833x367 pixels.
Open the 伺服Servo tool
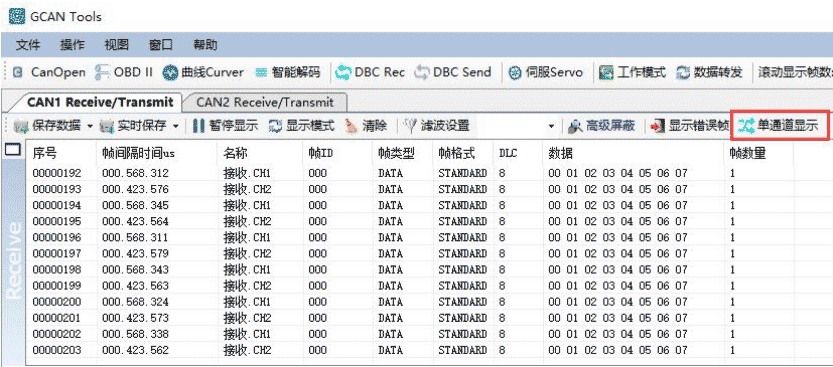tap(546, 72)
